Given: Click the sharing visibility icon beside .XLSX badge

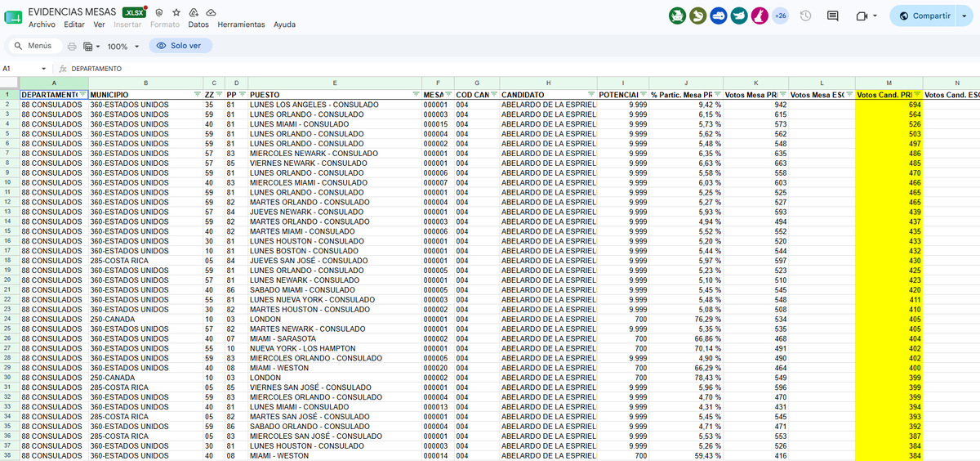Looking at the screenshot, I should pos(160,13).
